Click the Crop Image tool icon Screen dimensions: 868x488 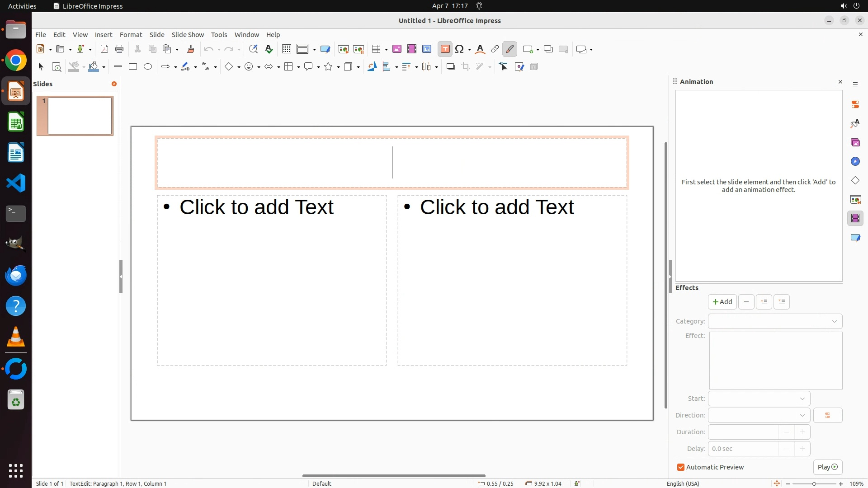[466, 67]
